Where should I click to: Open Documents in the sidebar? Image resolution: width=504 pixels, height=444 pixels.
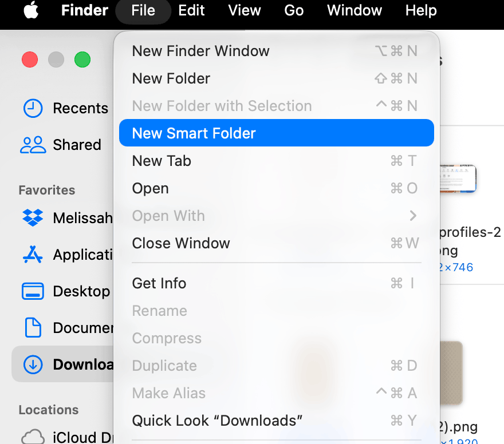[x=62, y=328]
